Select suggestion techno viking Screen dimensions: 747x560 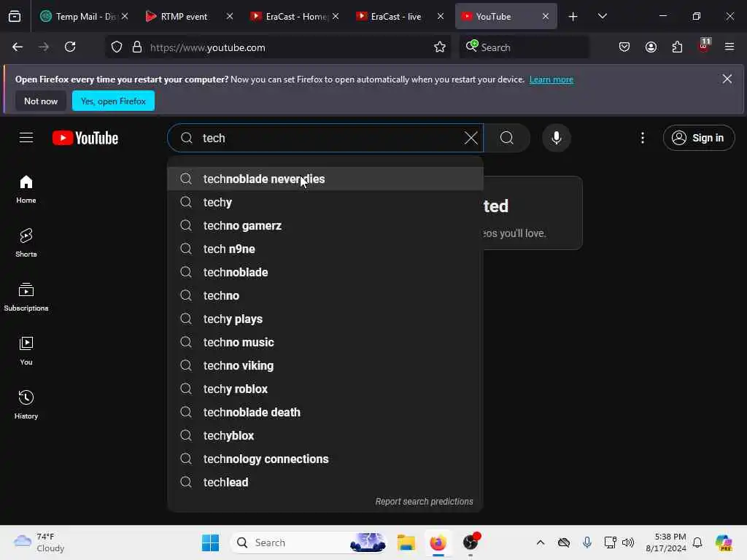325,366
